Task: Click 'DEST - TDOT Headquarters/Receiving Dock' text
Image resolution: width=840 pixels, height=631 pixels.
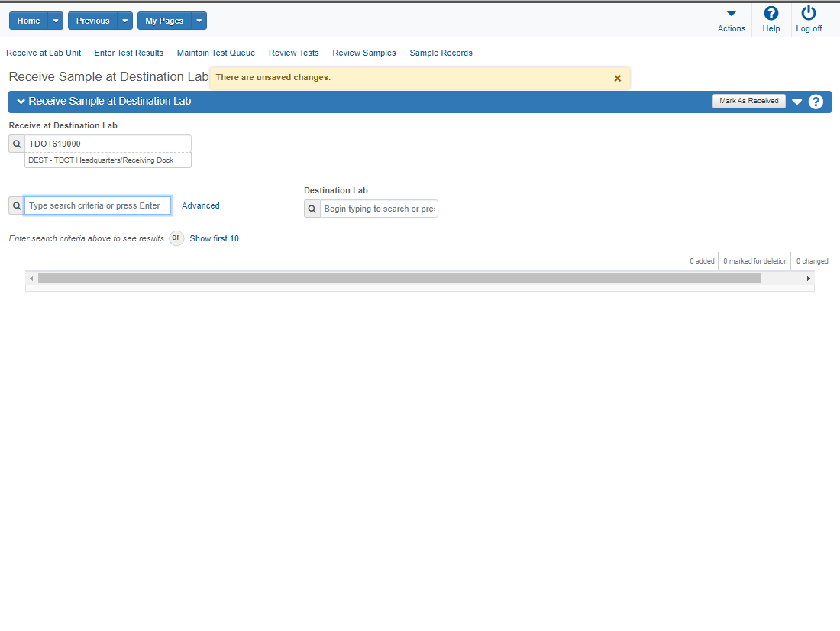Action: (101, 160)
